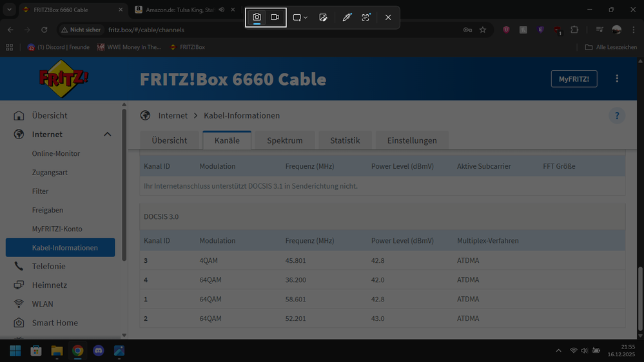This screenshot has width=644, height=362.
Task: Open Discord from taskbar
Action: (x=98, y=351)
